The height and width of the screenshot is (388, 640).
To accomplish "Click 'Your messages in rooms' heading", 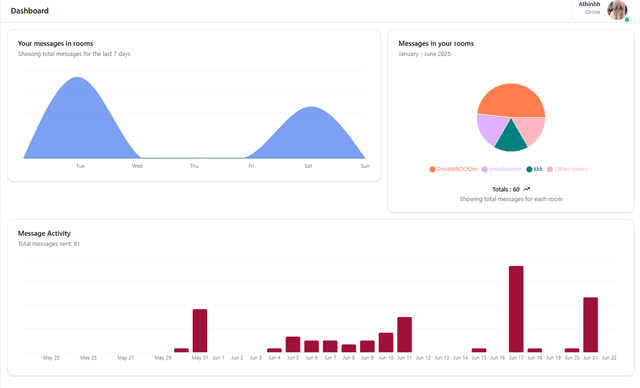I will 56,43.
